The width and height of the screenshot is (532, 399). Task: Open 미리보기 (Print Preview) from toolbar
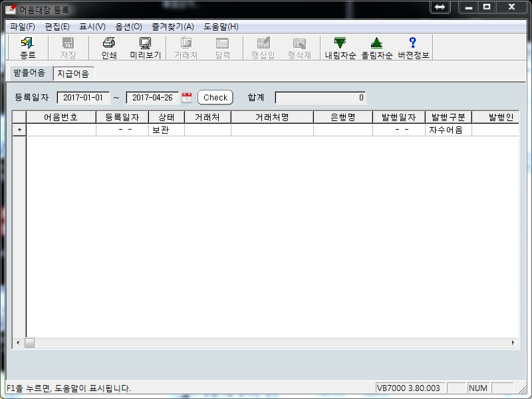click(x=145, y=48)
